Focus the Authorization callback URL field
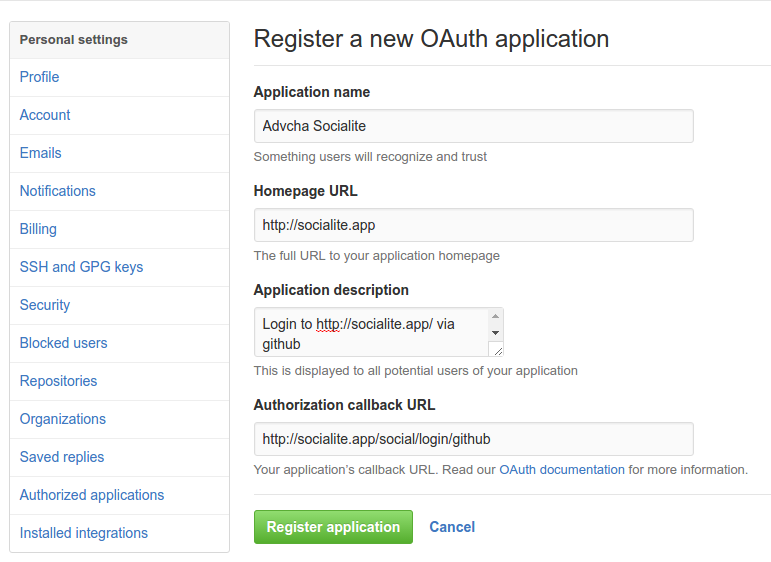Viewport: 771px width, 562px height. click(x=473, y=439)
